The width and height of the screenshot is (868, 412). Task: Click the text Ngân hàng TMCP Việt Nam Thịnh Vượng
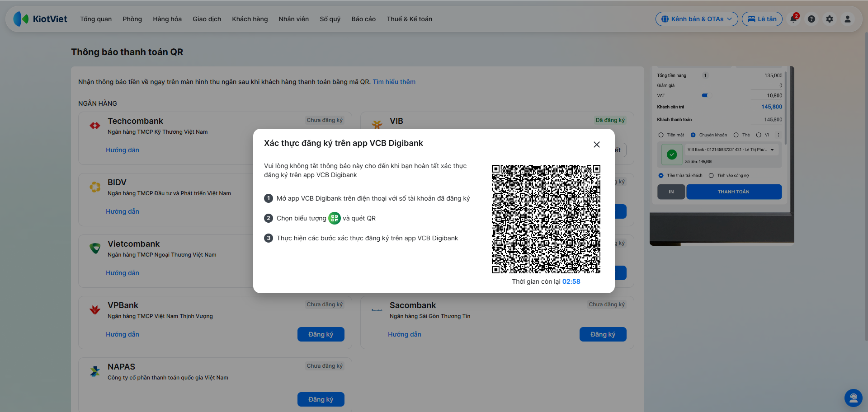[x=160, y=316]
